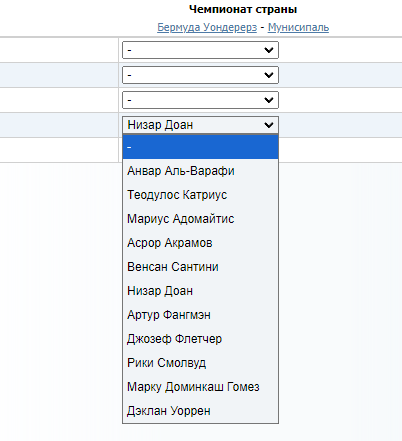
Task: Expand the third player dropdown
Action: coord(200,100)
